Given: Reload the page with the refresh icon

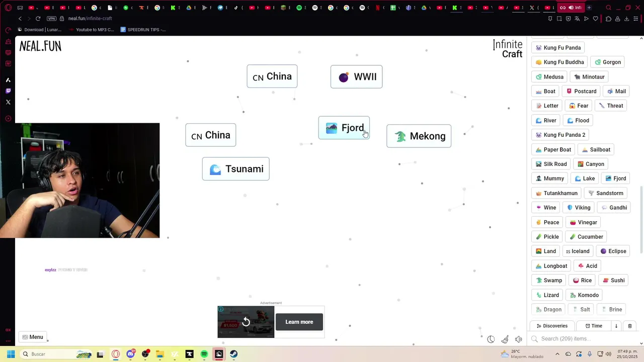Looking at the screenshot, I should click(38, 19).
